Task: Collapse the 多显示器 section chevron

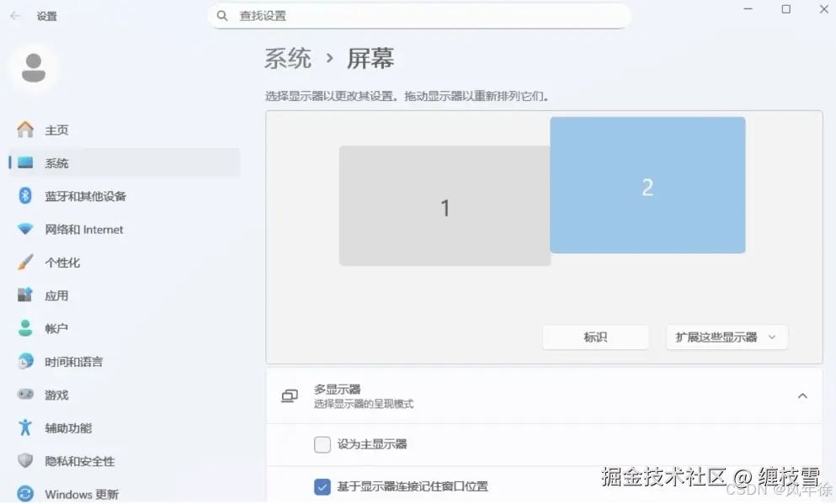Action: [802, 395]
